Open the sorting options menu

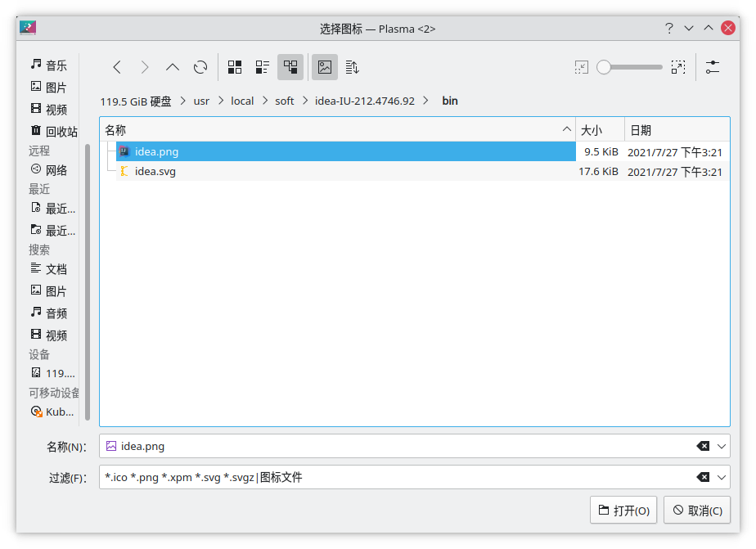(353, 67)
